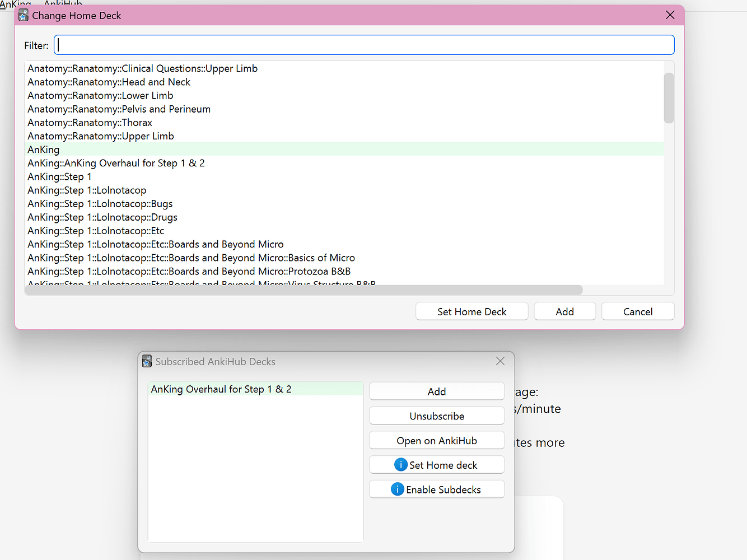This screenshot has height=560, width=747.
Task: Select AnKing::AnKing Overhaul for Step 1 & 2 row
Action: 344,163
